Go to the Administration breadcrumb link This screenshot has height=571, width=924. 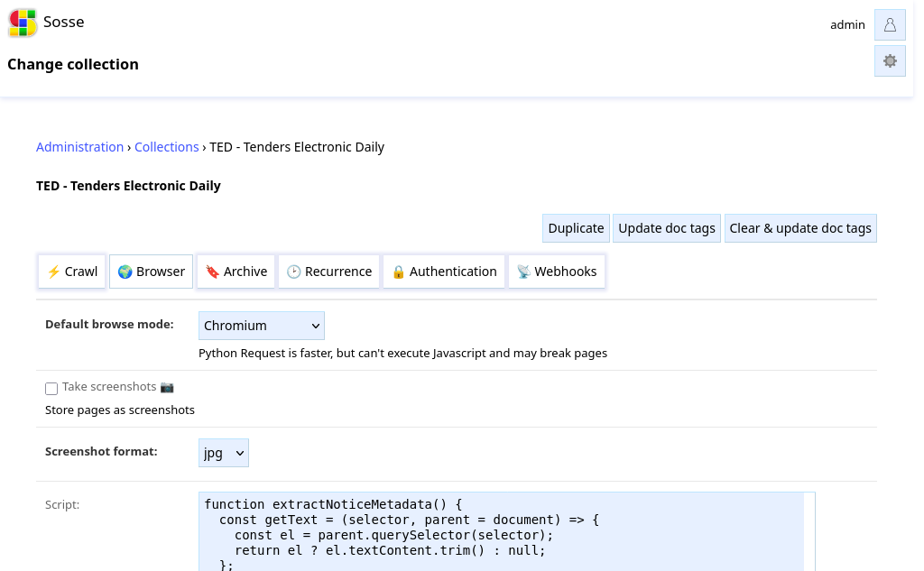80,147
